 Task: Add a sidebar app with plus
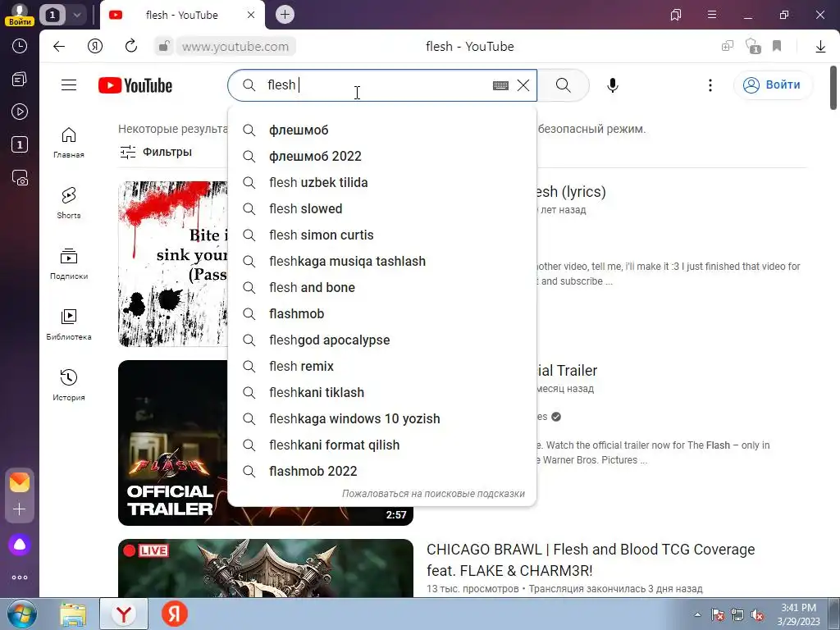coord(20,509)
